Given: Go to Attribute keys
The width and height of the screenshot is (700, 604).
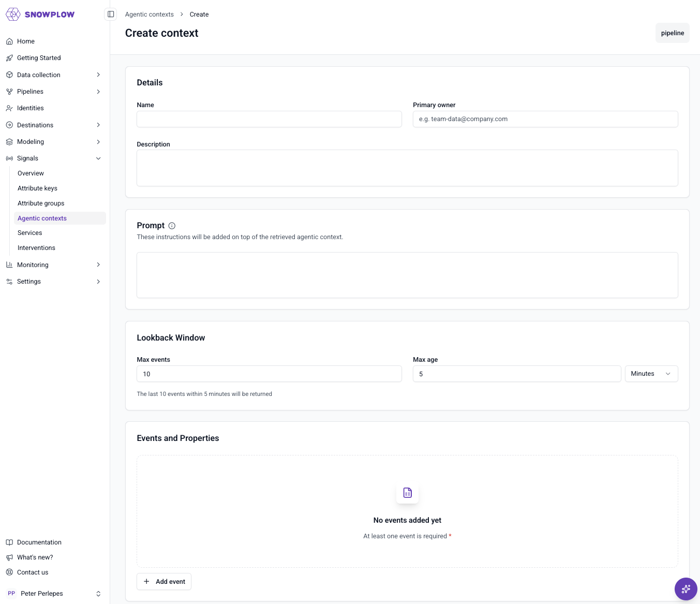Looking at the screenshot, I should click(37, 188).
